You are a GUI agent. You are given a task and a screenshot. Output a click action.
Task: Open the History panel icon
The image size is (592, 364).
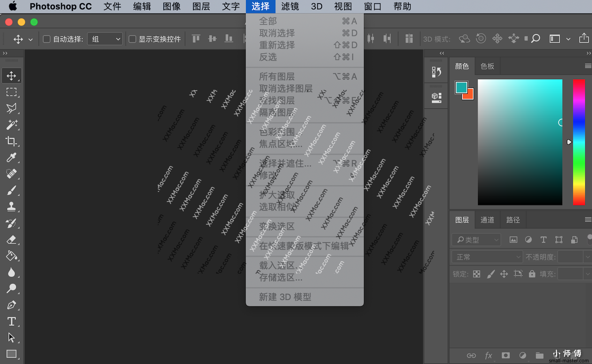pos(436,72)
